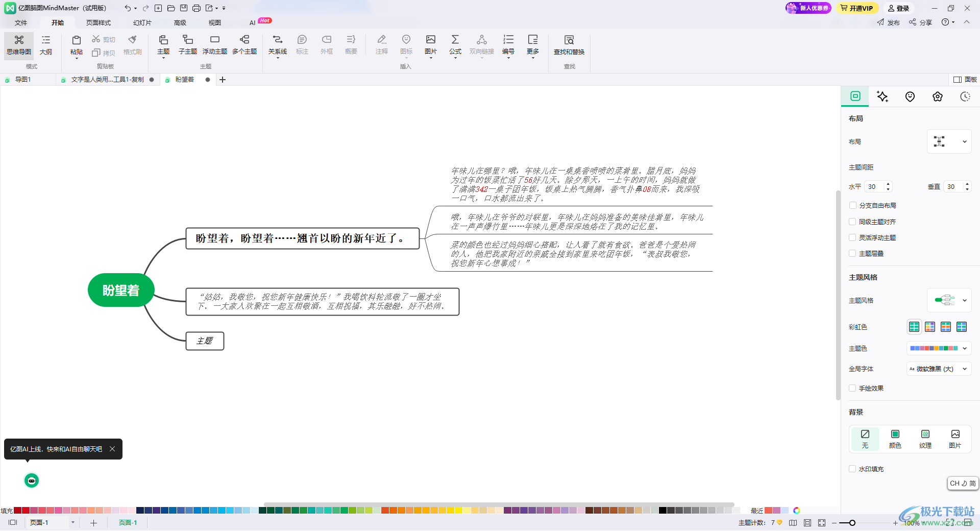Select the last rainbow color scheme

coord(962,327)
